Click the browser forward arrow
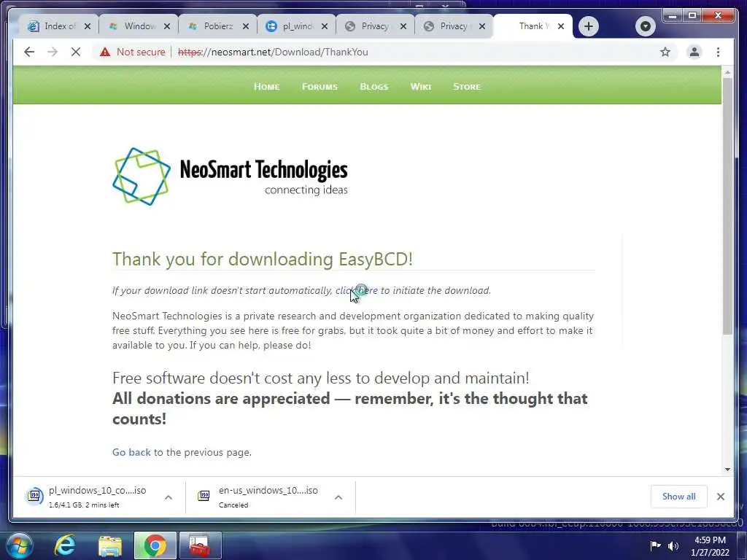This screenshot has height=560, width=747. (53, 52)
